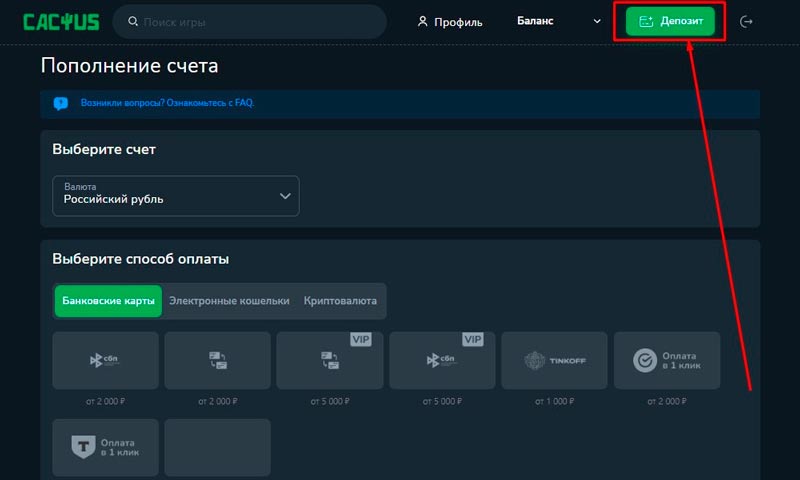800x480 pixels.
Task: Select the first СБП payment method
Action: (105, 360)
